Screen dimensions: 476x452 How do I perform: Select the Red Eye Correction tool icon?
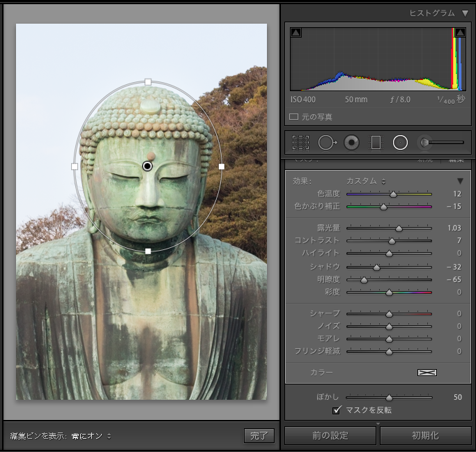351,143
